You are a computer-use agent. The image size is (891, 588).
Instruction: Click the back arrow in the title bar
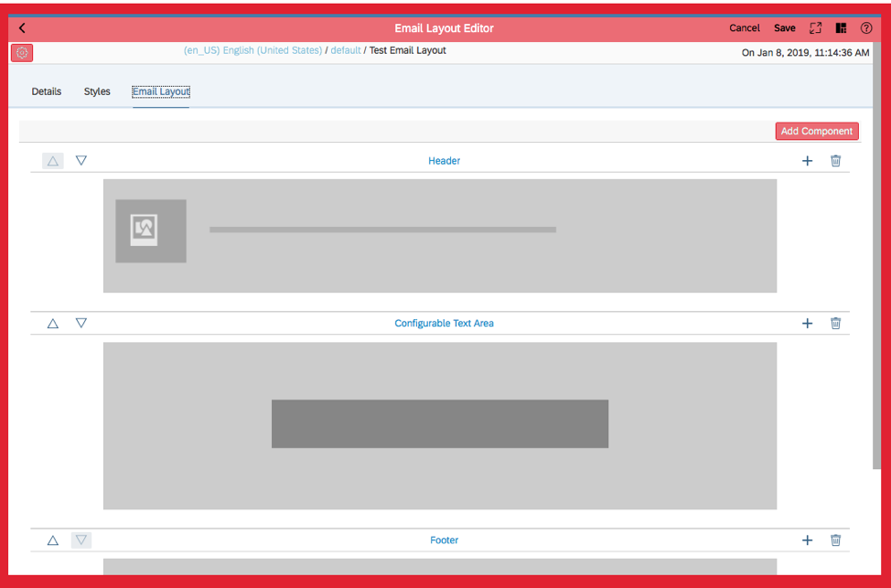coord(23,28)
